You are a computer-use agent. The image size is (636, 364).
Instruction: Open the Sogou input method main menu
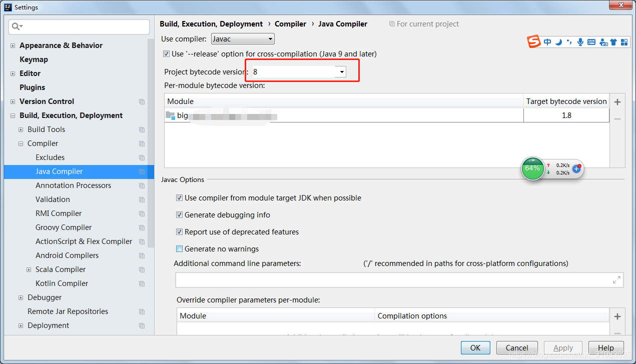point(533,41)
